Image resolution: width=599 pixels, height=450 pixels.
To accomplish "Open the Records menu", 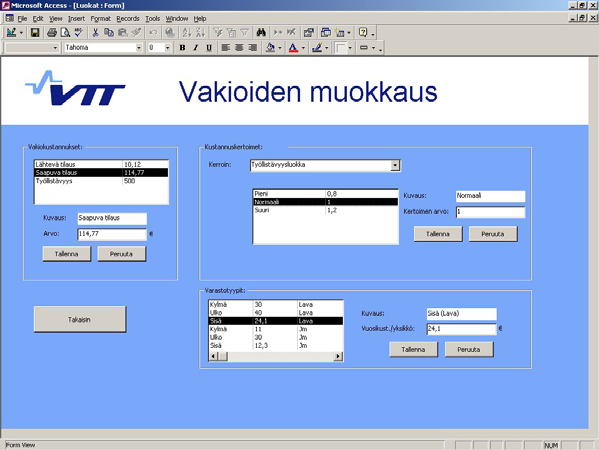I will pos(128,18).
